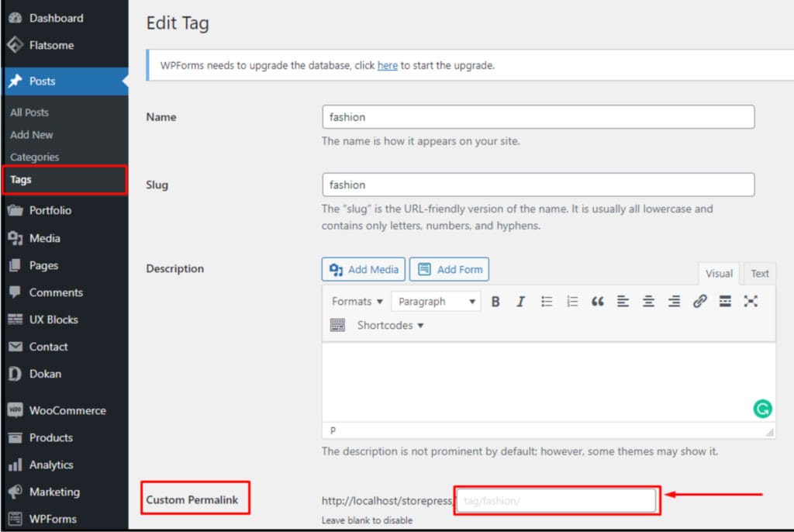Click 'here' to start the WPForms upgrade
The height and width of the screenshot is (532, 794).
388,65
